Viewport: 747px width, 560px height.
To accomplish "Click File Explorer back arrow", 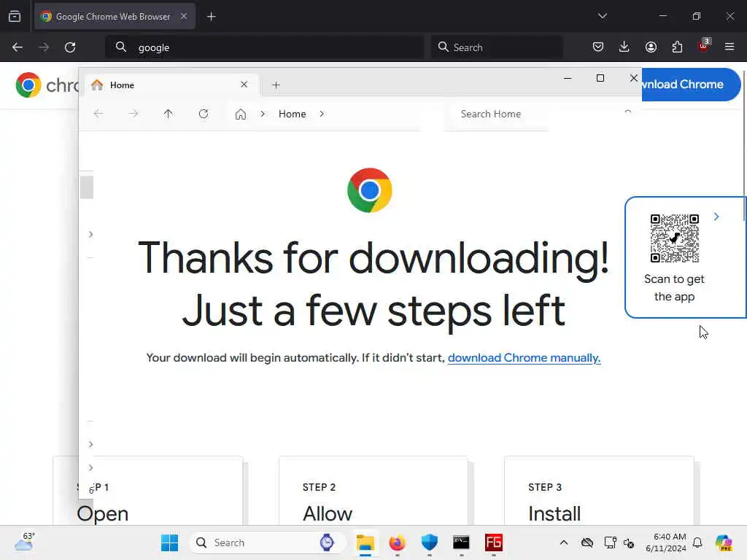I will pos(98,114).
